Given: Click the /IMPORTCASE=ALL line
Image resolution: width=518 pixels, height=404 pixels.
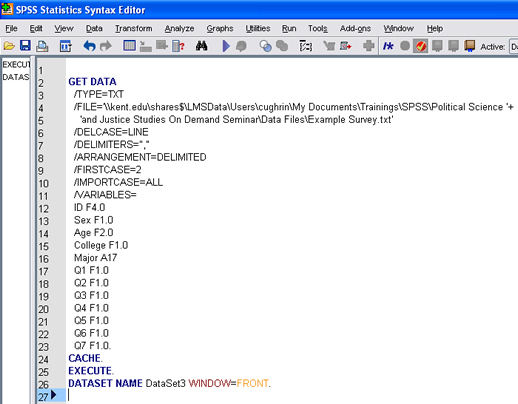Looking at the screenshot, I should coord(118,182).
